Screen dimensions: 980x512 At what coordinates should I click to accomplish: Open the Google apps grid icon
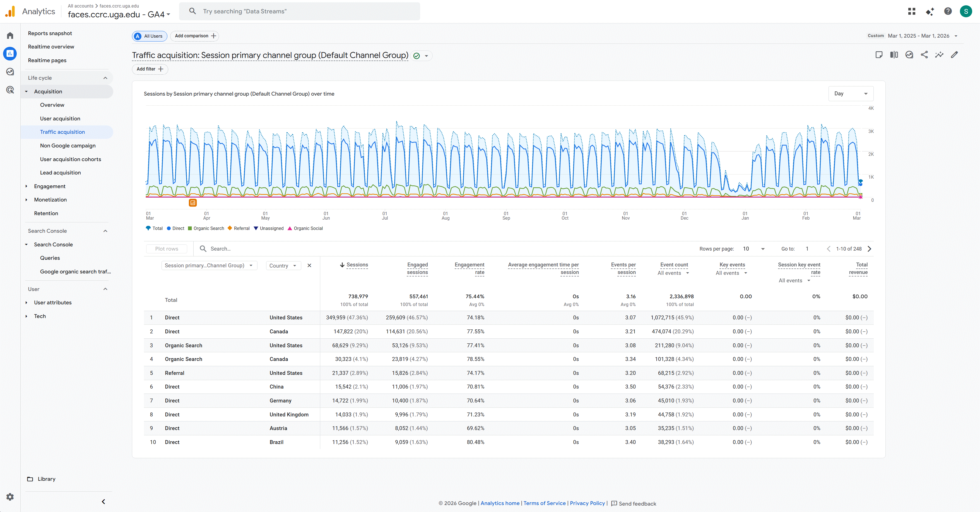point(912,11)
